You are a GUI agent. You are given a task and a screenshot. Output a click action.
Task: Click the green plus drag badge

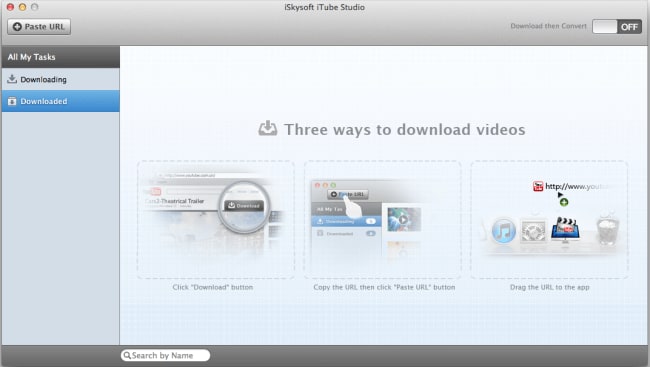[564, 202]
